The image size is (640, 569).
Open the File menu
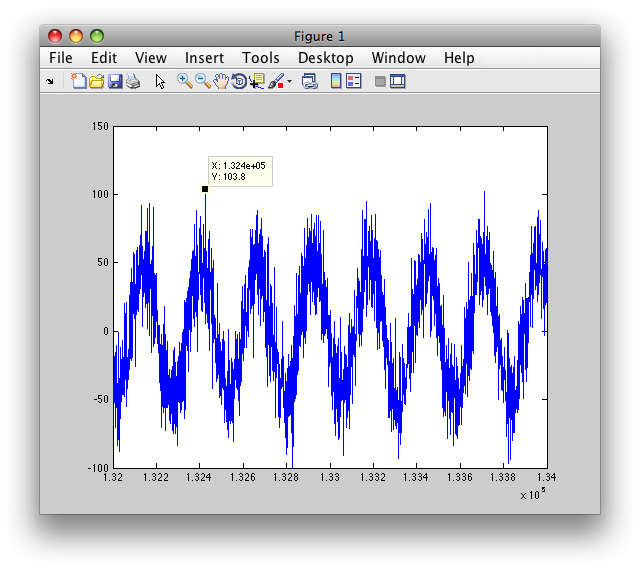(x=61, y=58)
